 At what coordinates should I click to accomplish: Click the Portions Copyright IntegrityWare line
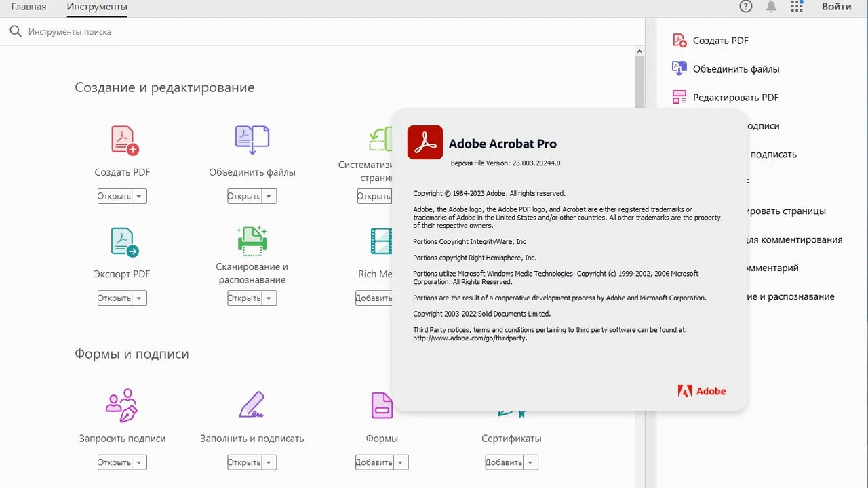coord(469,242)
